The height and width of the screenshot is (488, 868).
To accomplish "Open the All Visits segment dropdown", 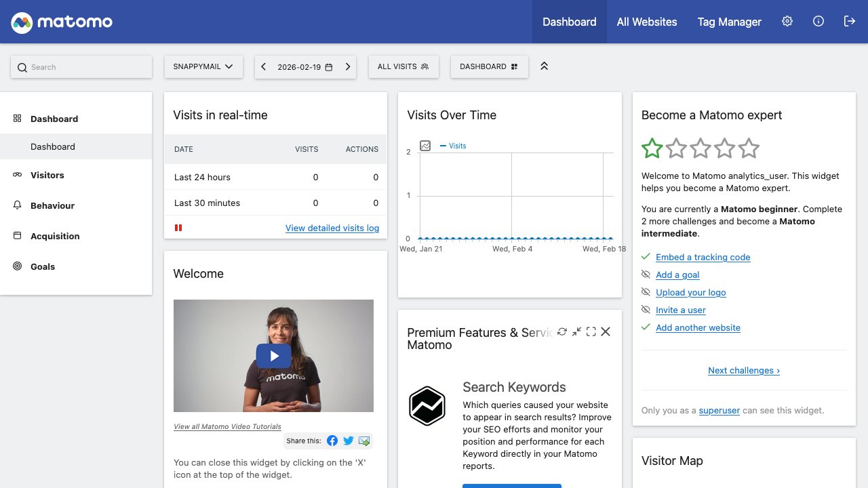I will click(403, 66).
